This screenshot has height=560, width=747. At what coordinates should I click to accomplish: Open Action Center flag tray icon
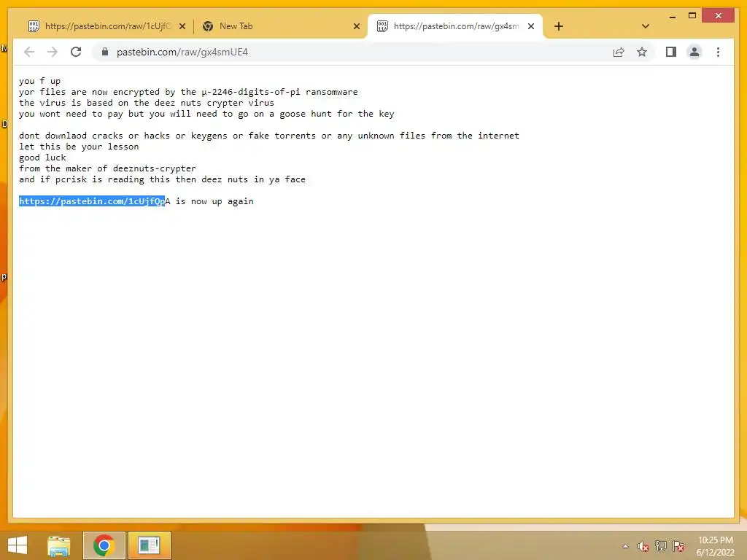point(678,546)
